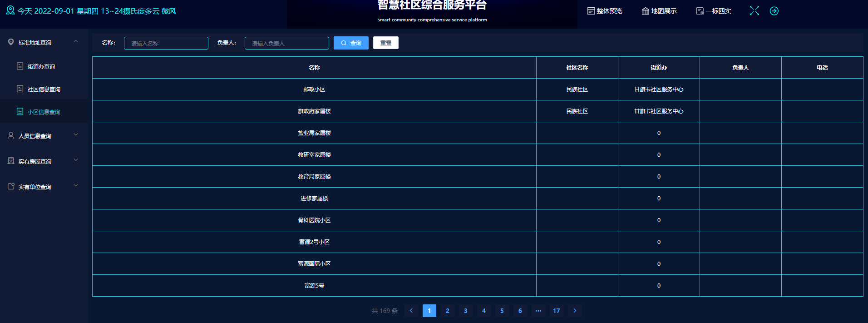Click the icon next to 实有单位查询
Image resolution: width=868 pixels, height=323 pixels.
(x=11, y=186)
